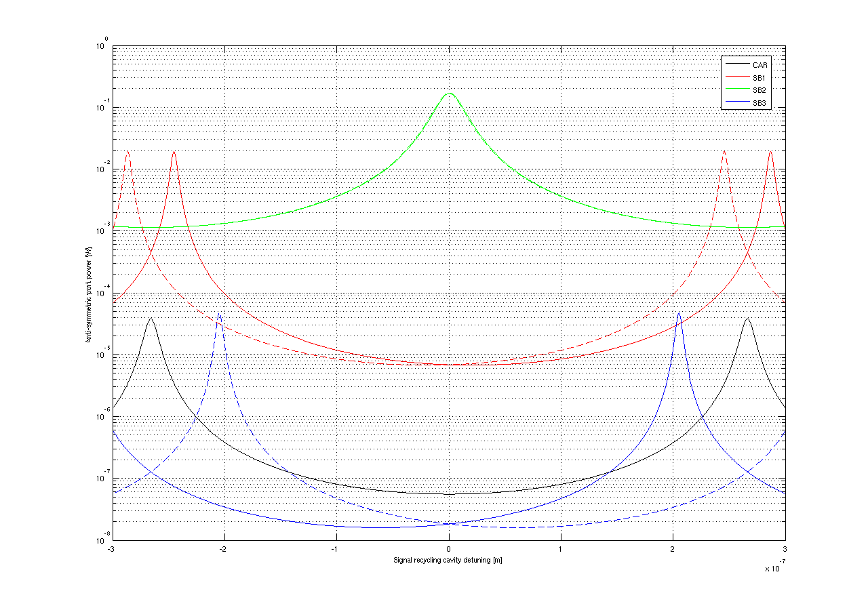
Task: Pick the green SB2 line sample in legend
Action: [x=736, y=90]
